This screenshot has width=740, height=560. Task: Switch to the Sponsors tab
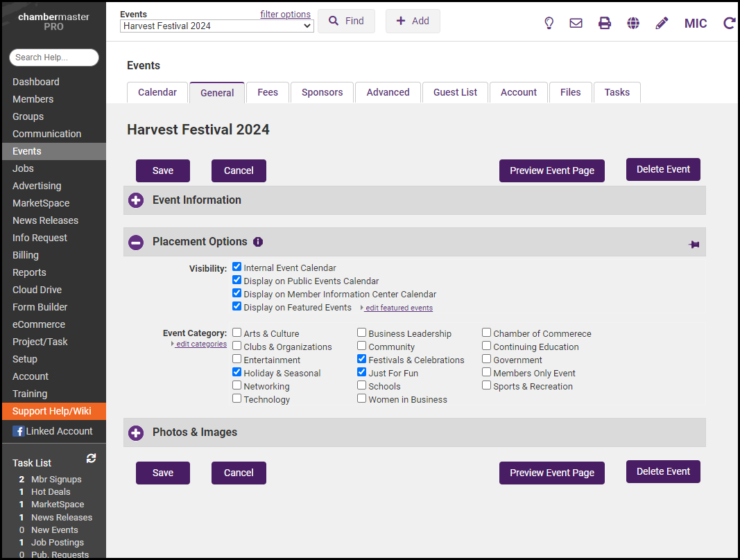tap(322, 92)
